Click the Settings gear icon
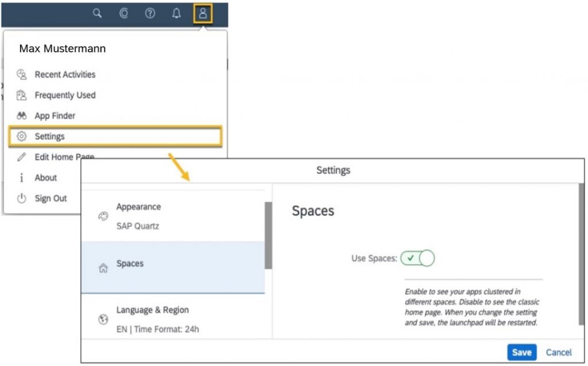 pyautogui.click(x=22, y=137)
